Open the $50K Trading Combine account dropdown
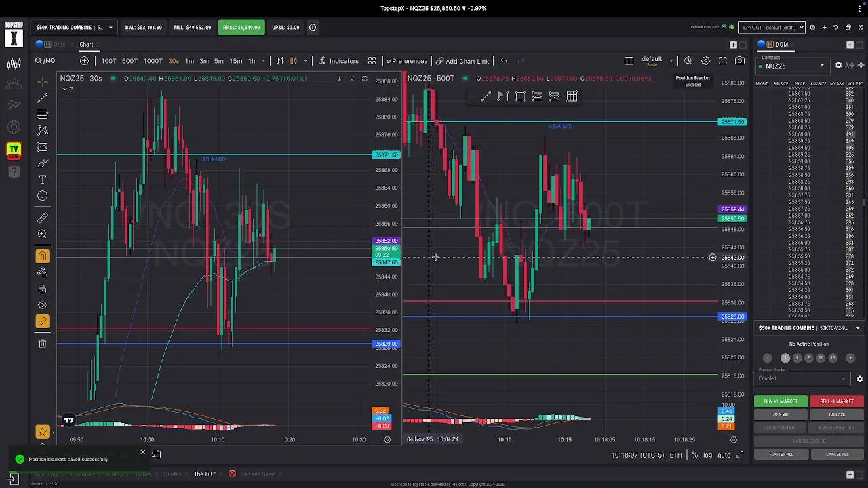868x488 pixels. coord(75,28)
